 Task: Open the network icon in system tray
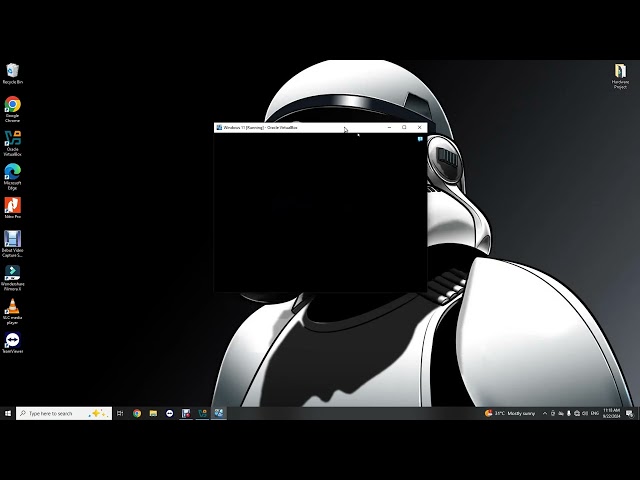[x=577, y=413]
